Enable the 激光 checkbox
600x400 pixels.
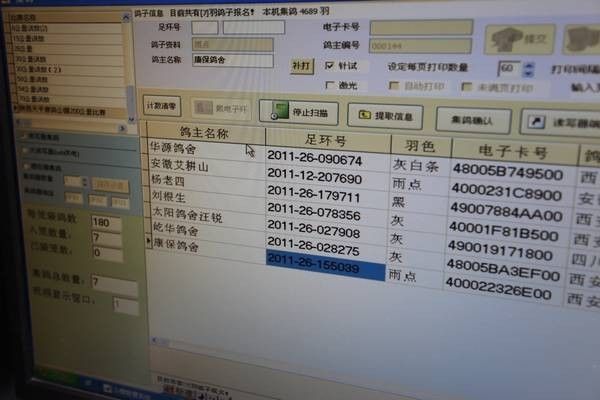[x=329, y=85]
